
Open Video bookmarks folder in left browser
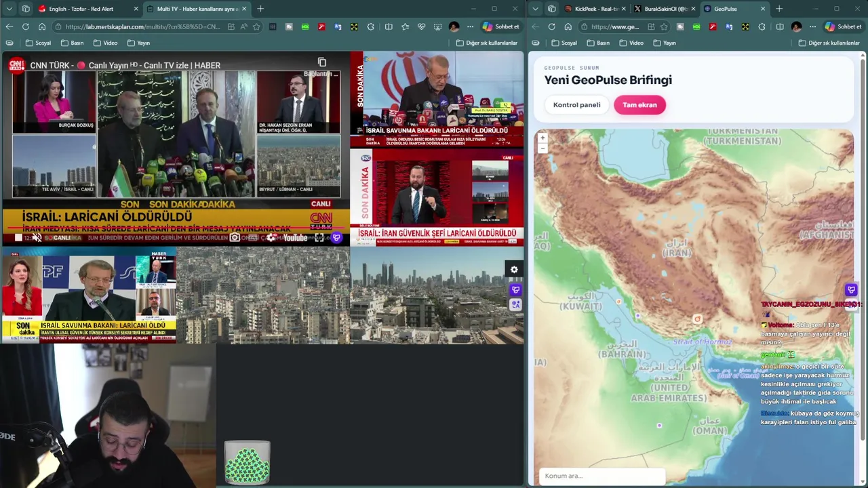[105, 43]
